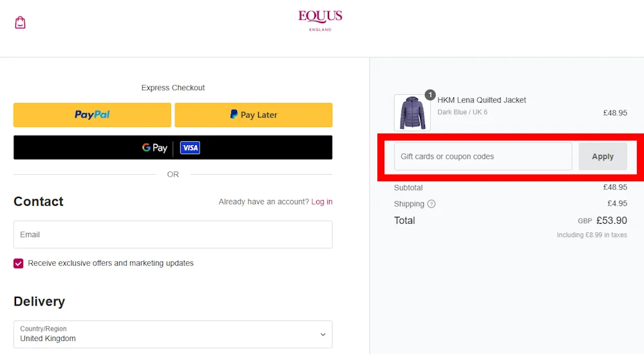The image size is (644, 354).
Task: Open the shopping bag cart icon
Action: click(x=20, y=22)
